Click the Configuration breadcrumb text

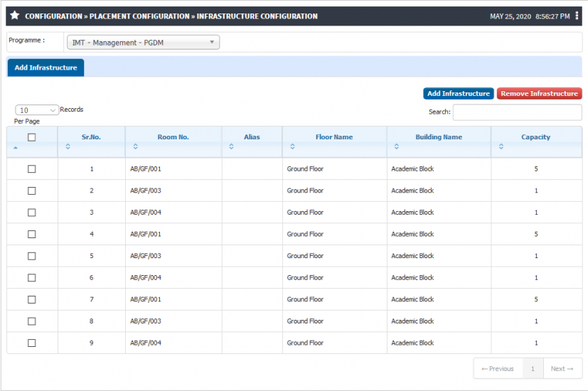53,16
